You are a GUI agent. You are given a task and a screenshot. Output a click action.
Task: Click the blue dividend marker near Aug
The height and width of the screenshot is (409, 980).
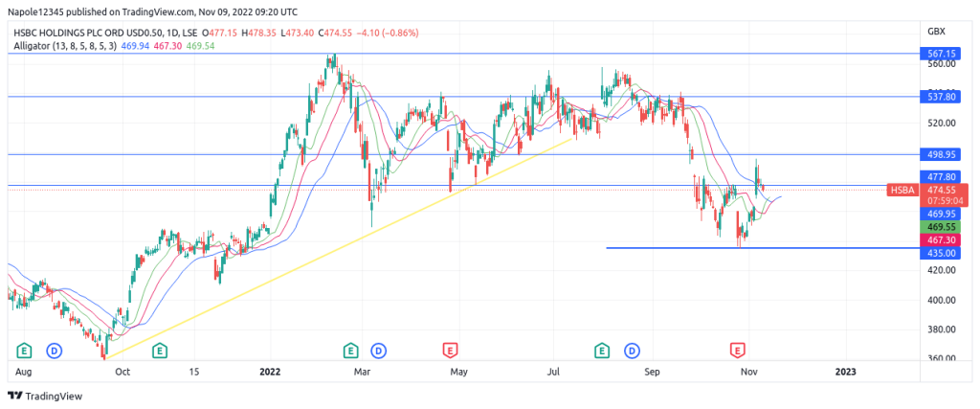pos(54,350)
